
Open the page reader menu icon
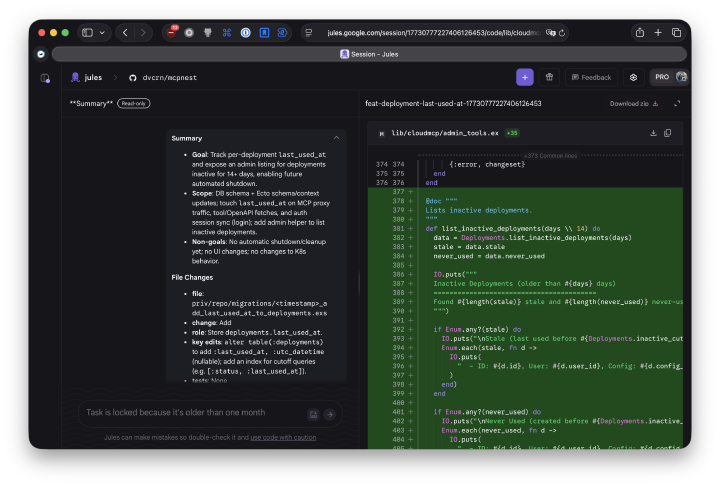coord(309,33)
